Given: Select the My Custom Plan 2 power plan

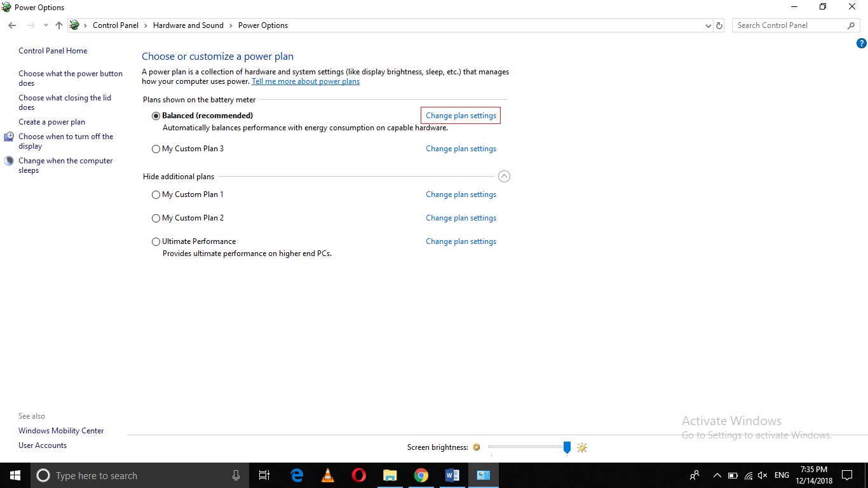Looking at the screenshot, I should 156,218.
